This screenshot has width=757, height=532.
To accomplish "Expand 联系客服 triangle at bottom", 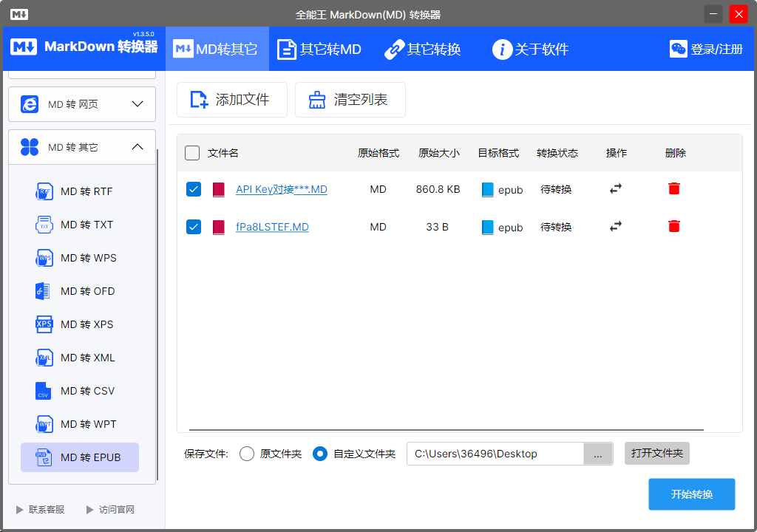I will [20, 510].
